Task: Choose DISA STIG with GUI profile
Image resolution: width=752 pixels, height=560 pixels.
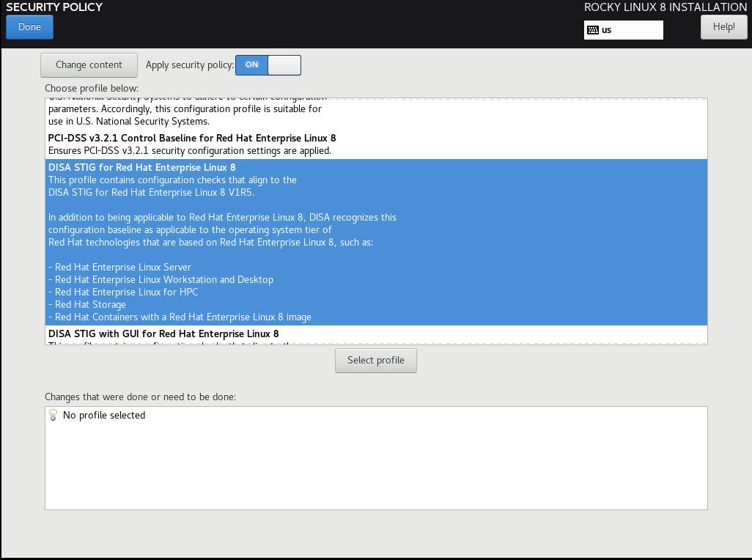Action: [x=163, y=334]
